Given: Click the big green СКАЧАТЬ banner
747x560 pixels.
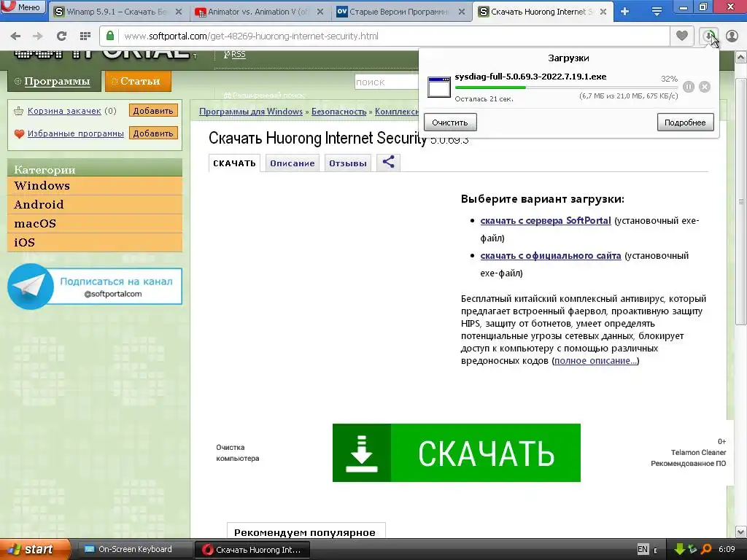Looking at the screenshot, I should point(457,453).
